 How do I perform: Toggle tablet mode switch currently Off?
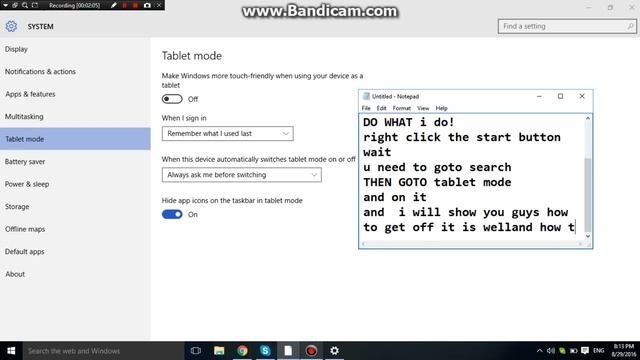(x=172, y=99)
